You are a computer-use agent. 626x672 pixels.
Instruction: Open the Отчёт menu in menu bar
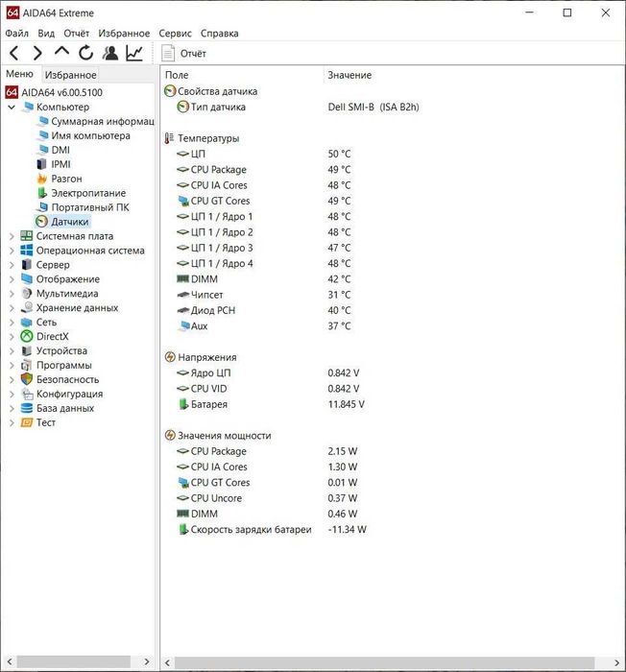point(76,34)
